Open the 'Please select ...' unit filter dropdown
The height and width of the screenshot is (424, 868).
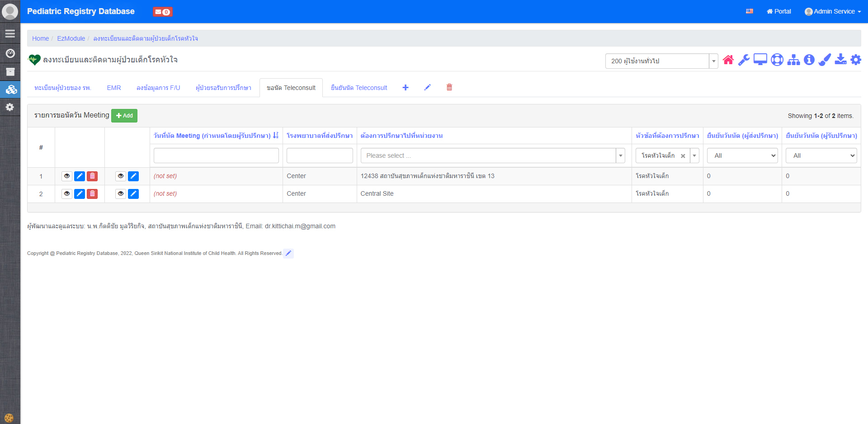[x=492, y=155]
